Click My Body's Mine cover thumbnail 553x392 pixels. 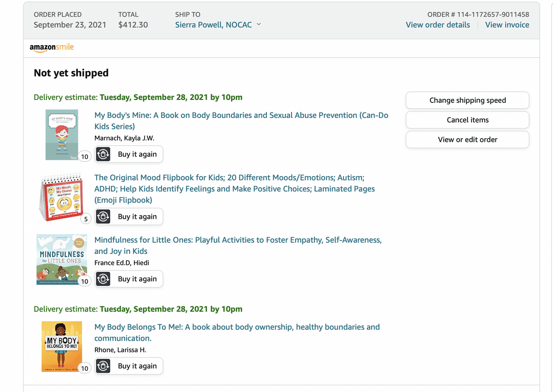point(62,135)
